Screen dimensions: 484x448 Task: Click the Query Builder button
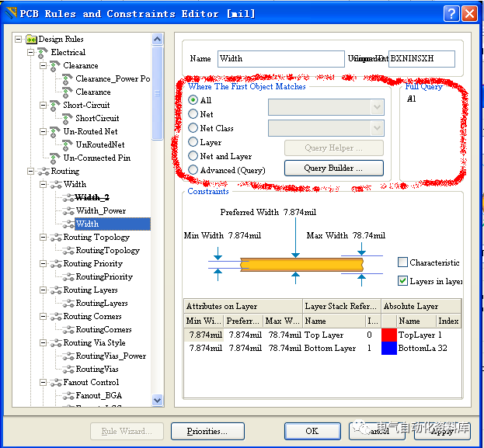334,168
